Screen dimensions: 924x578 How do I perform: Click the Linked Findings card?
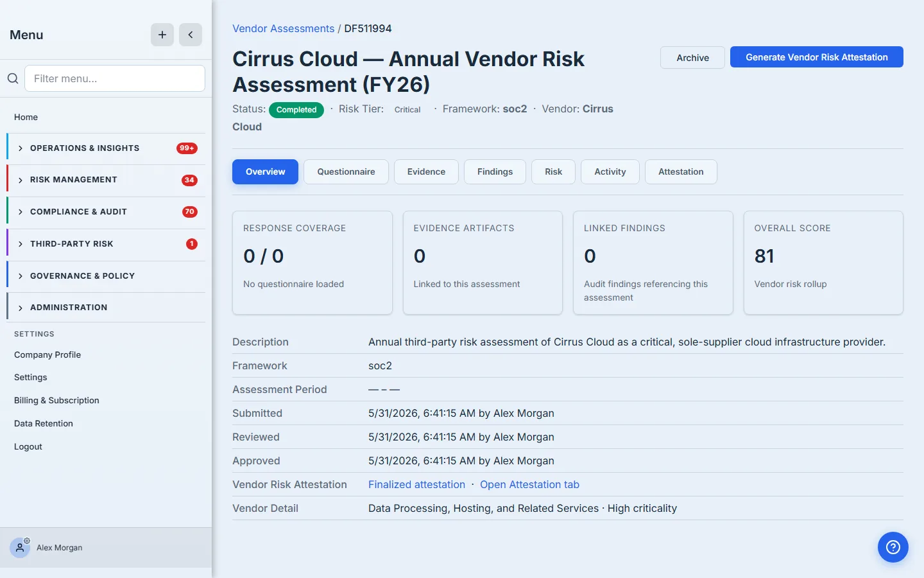pos(653,263)
